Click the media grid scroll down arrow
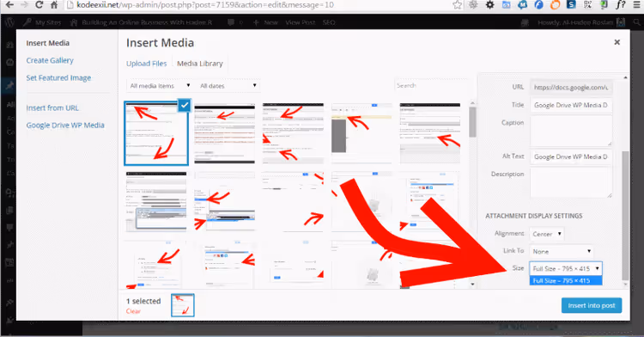 [x=472, y=284]
